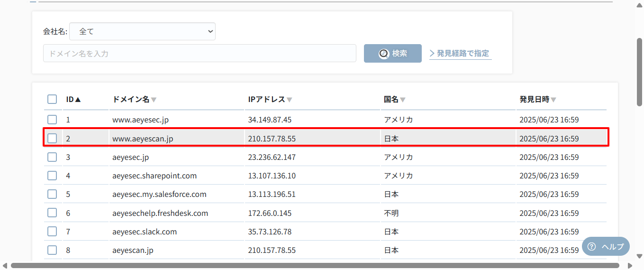Click the ドメイン名を入力 search field

pyautogui.click(x=200, y=53)
